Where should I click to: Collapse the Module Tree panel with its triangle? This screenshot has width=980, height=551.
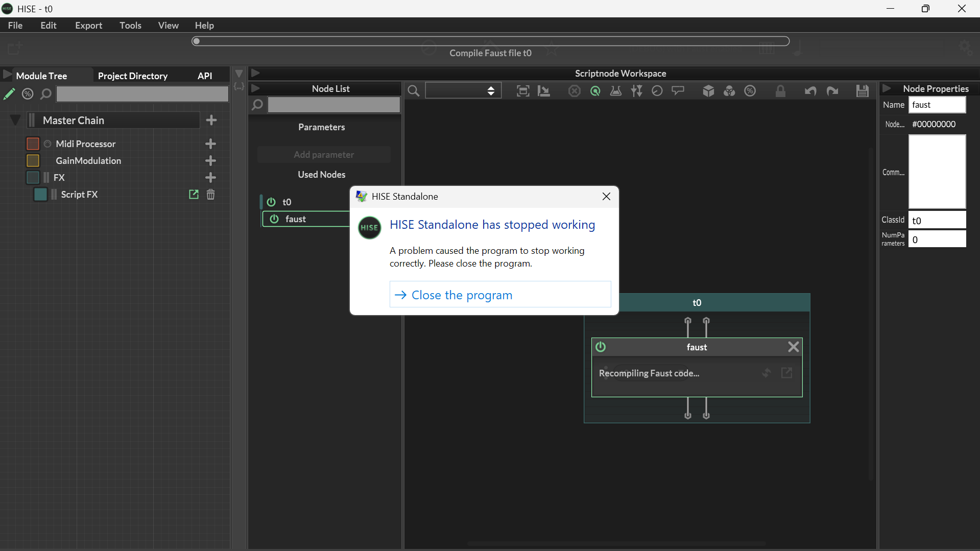click(7, 75)
